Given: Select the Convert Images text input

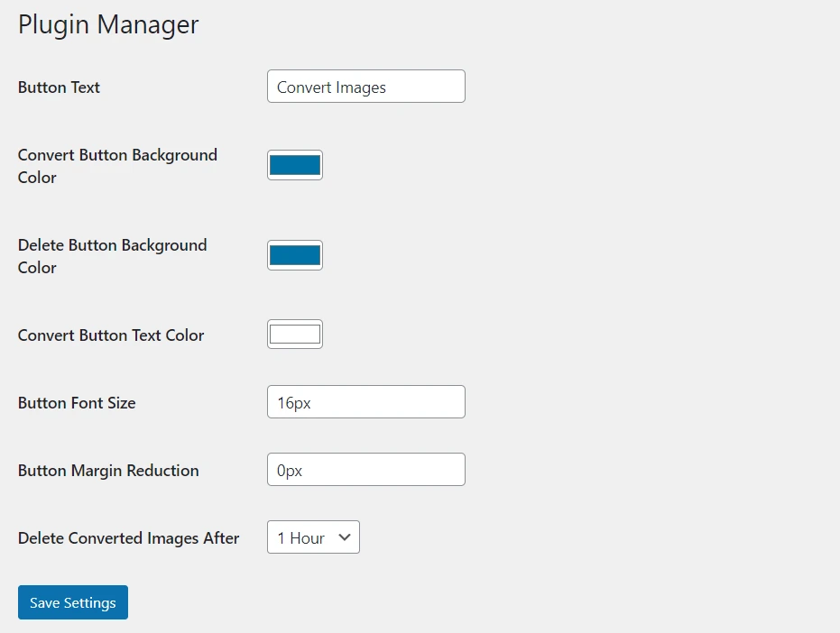Looking at the screenshot, I should (x=365, y=86).
